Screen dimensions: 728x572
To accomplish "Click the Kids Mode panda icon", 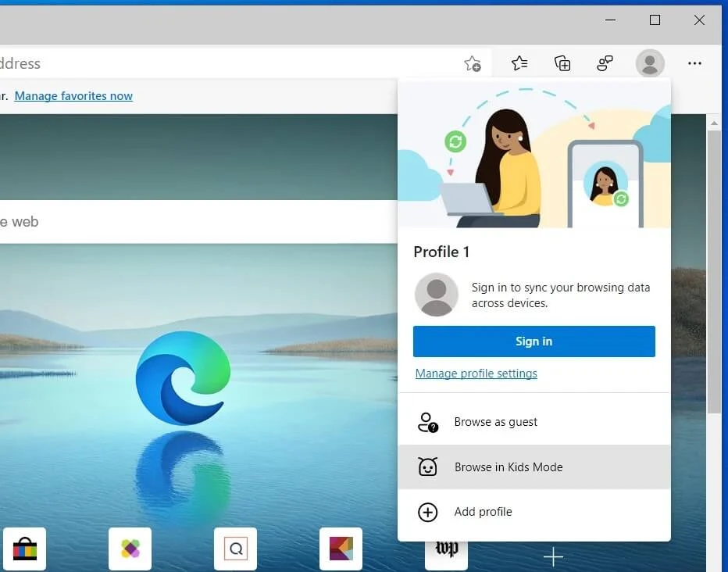I will 427,467.
